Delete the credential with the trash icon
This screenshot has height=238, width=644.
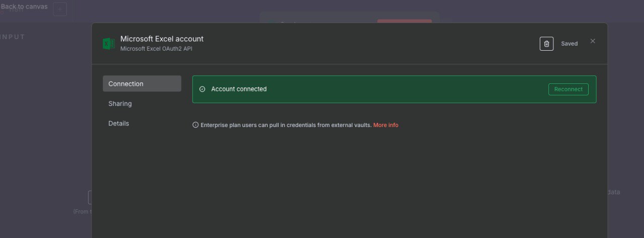point(546,44)
